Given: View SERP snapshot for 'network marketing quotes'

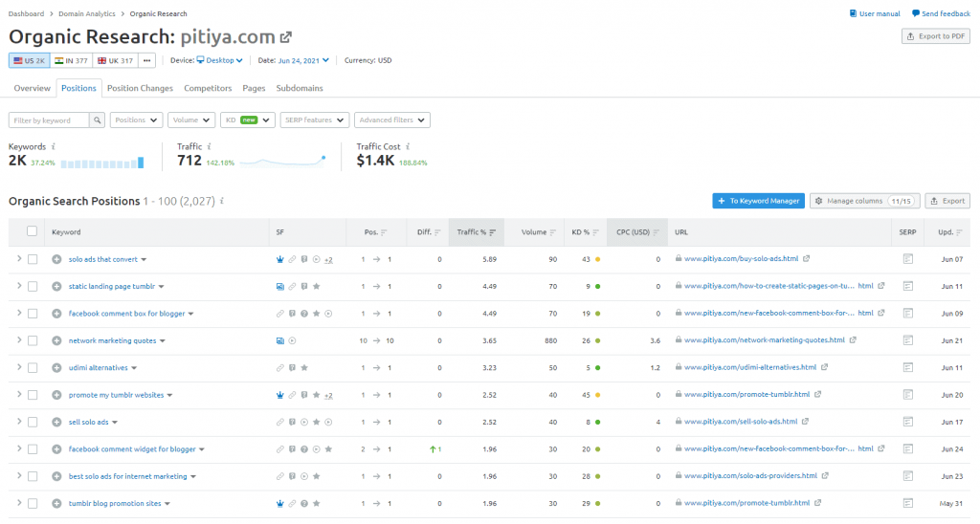Looking at the screenshot, I should click(x=908, y=340).
